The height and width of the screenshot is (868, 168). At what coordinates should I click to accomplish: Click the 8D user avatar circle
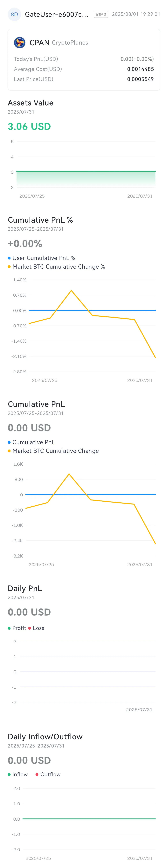click(14, 14)
